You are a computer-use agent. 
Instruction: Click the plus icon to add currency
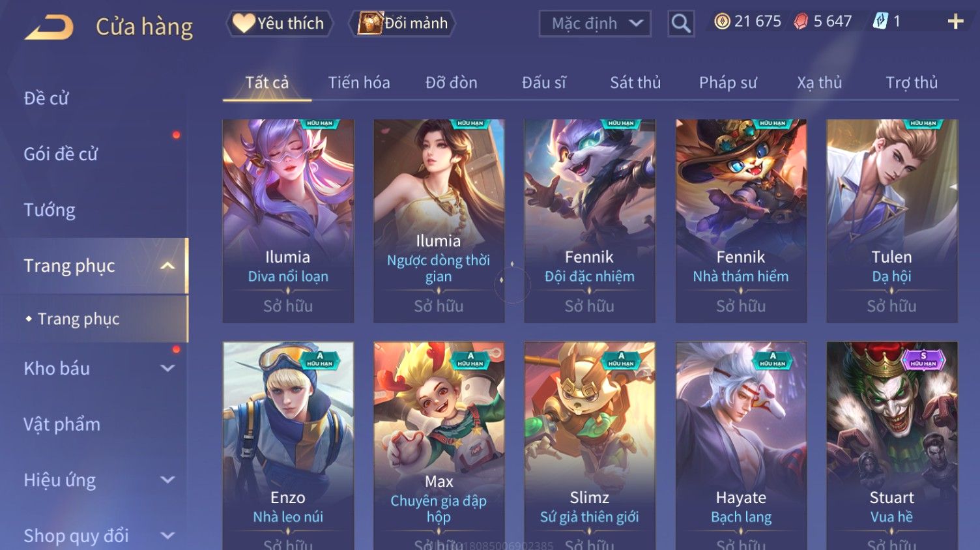coord(955,22)
